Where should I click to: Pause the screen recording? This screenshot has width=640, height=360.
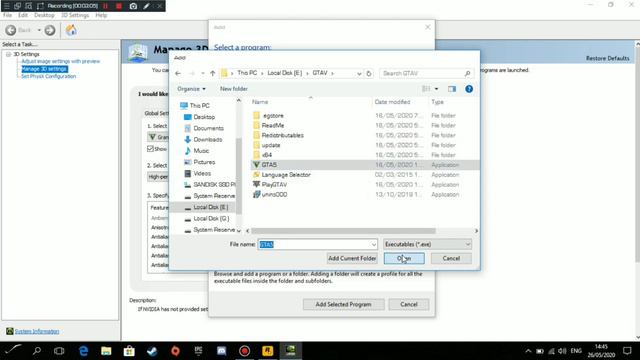pyautogui.click(x=105, y=6)
